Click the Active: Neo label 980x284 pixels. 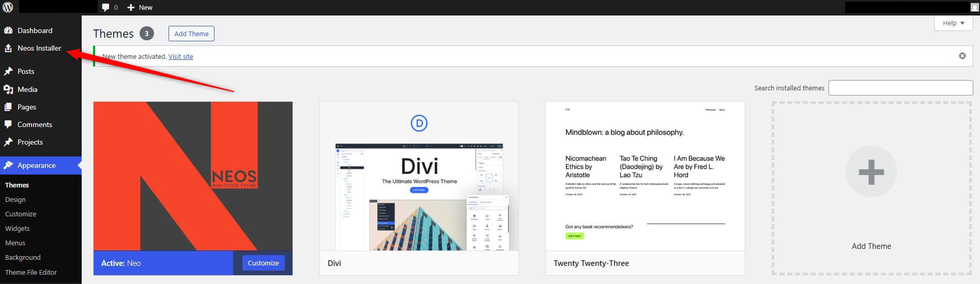point(121,263)
